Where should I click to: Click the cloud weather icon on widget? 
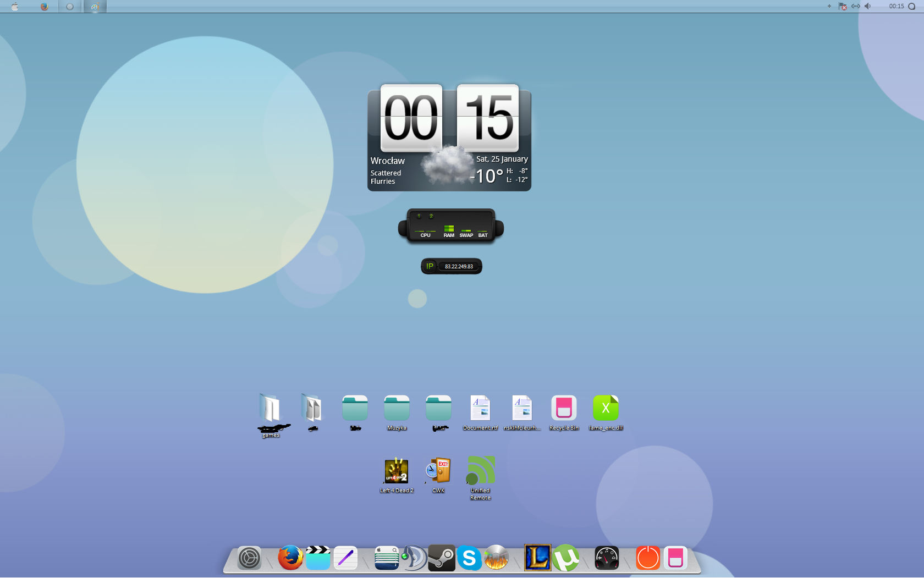(x=447, y=164)
